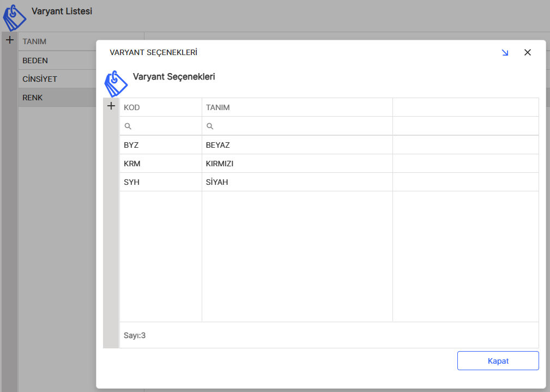Click the plus icon in Varyant Listesi
The width and height of the screenshot is (550, 392).
pos(9,40)
